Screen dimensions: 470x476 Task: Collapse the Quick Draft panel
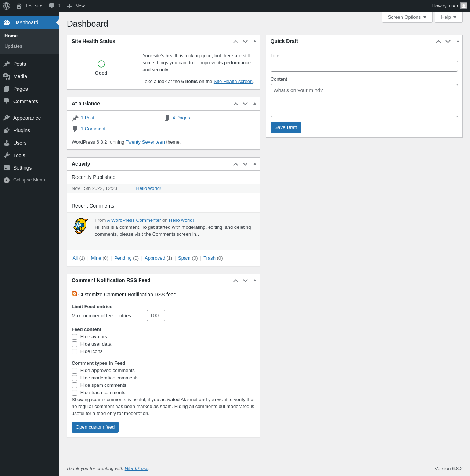(x=458, y=41)
